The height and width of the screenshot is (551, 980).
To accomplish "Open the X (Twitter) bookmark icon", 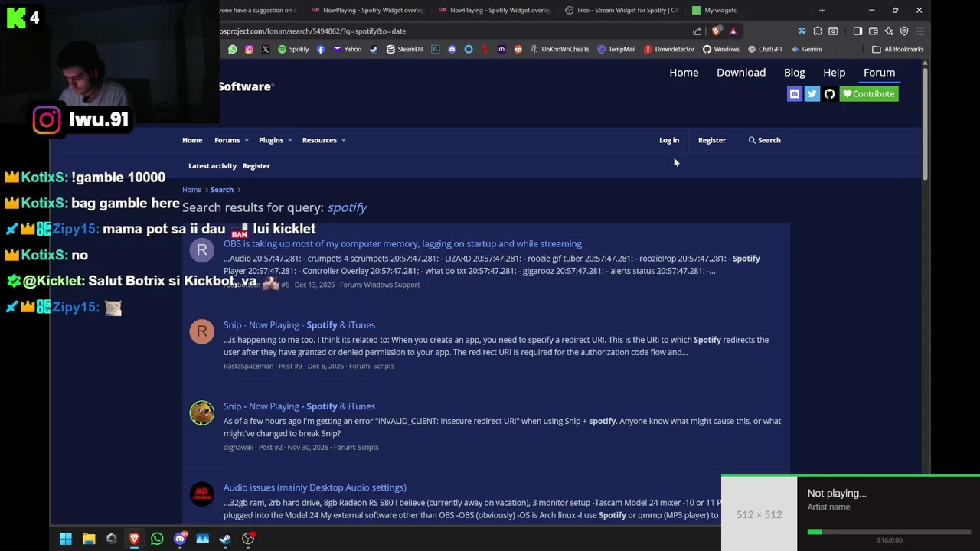I will point(266,49).
